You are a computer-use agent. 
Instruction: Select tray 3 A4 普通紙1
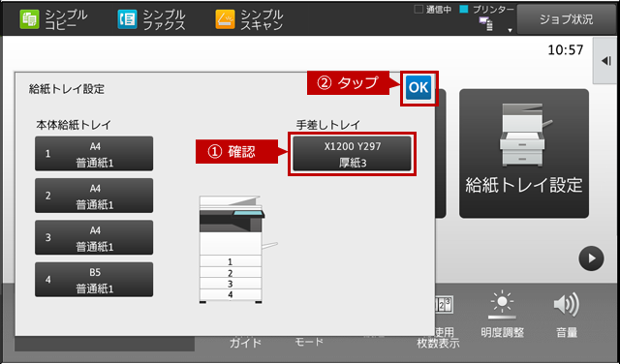tap(94, 237)
